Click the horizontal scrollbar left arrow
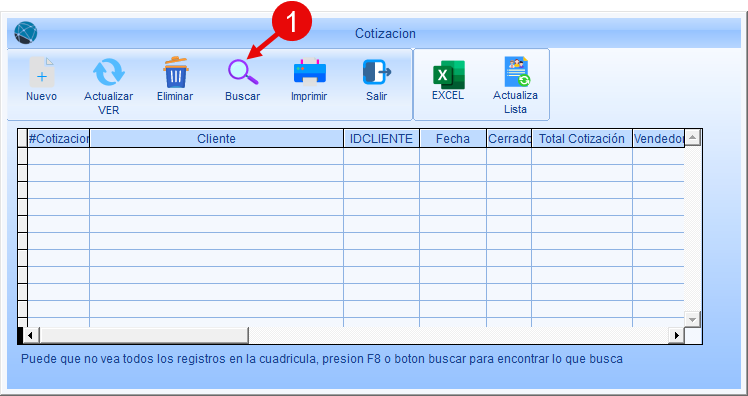Image resolution: width=748 pixels, height=396 pixels. (x=30, y=335)
